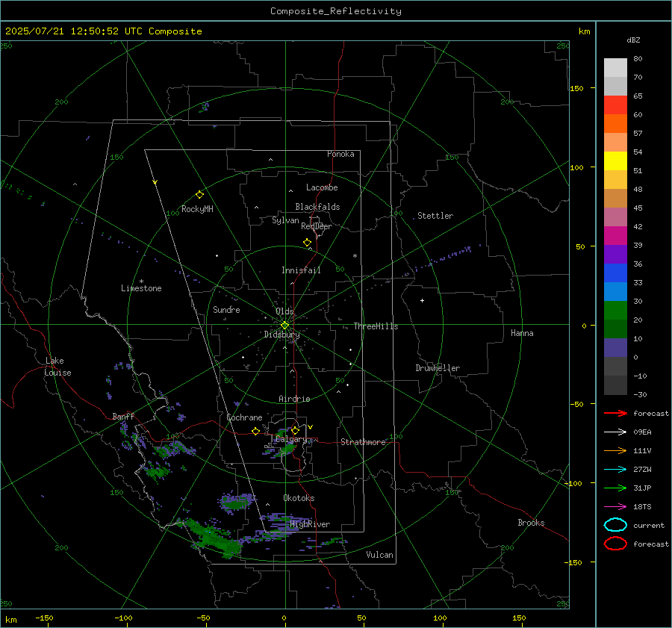The width and height of the screenshot is (672, 628).
Task: Click the Didsbury label
Action: (x=281, y=335)
